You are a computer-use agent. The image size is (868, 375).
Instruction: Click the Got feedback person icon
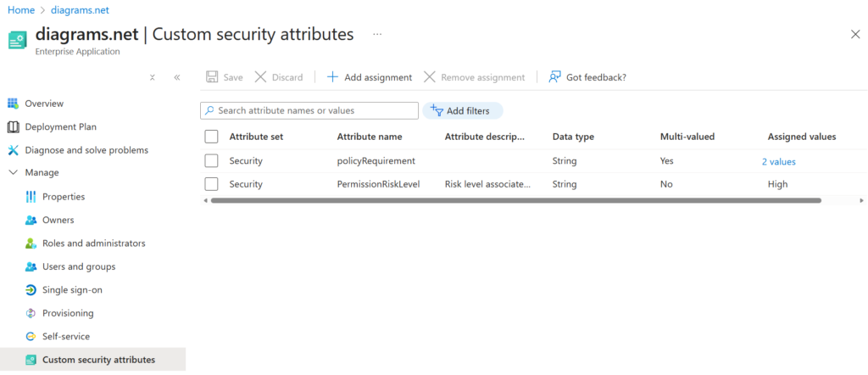[554, 77]
